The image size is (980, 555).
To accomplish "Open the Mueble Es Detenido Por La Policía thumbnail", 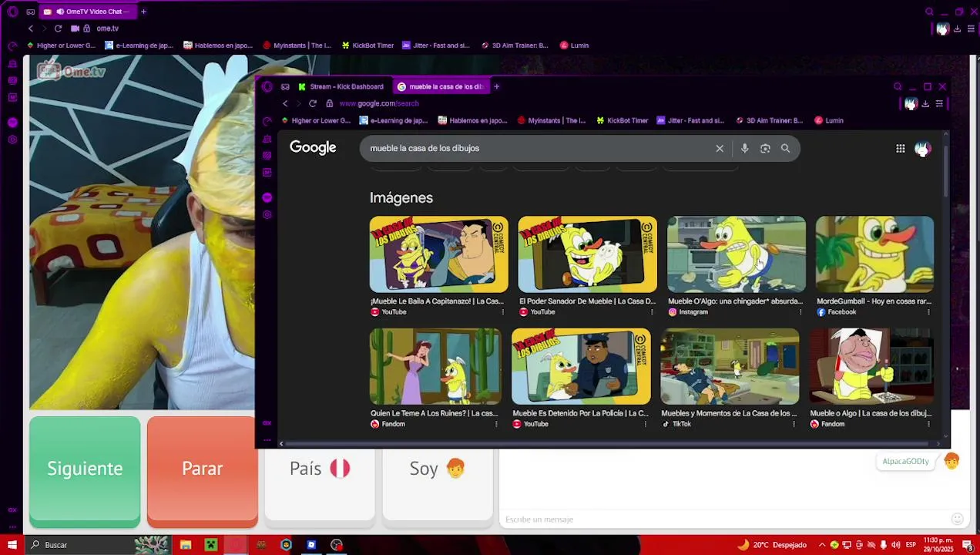I will [x=581, y=367].
